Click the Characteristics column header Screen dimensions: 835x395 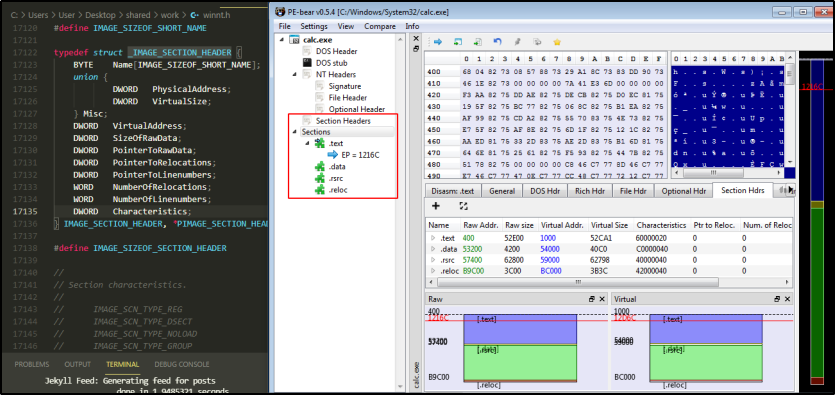(x=661, y=225)
